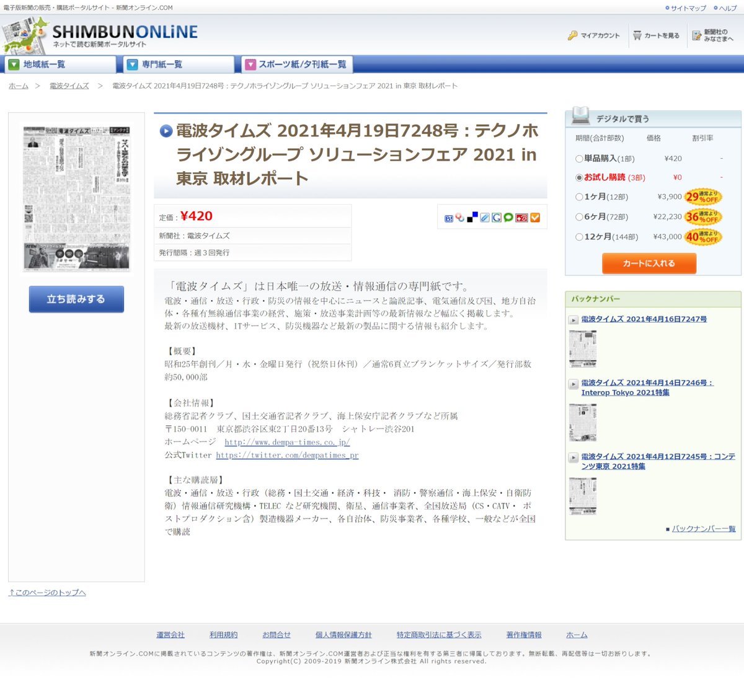Select the 12ヶ月 (144部) subscription radio
This screenshot has height=700, width=744.
579,237
